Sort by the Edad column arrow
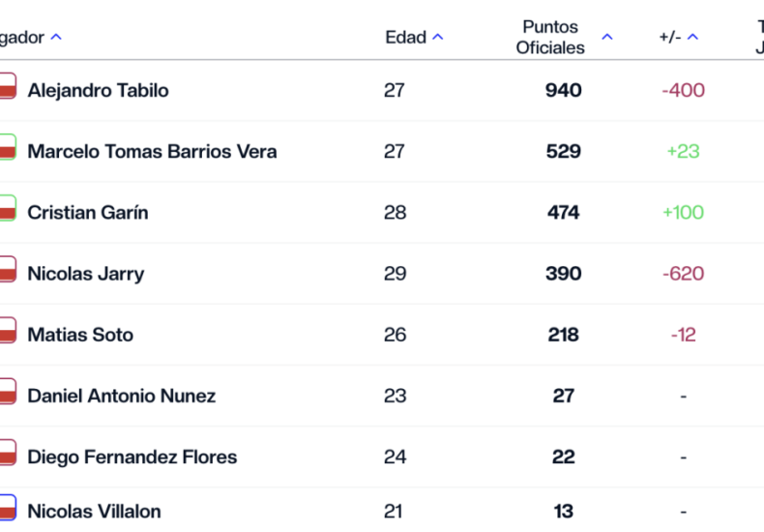This screenshot has width=764, height=532. click(x=438, y=37)
